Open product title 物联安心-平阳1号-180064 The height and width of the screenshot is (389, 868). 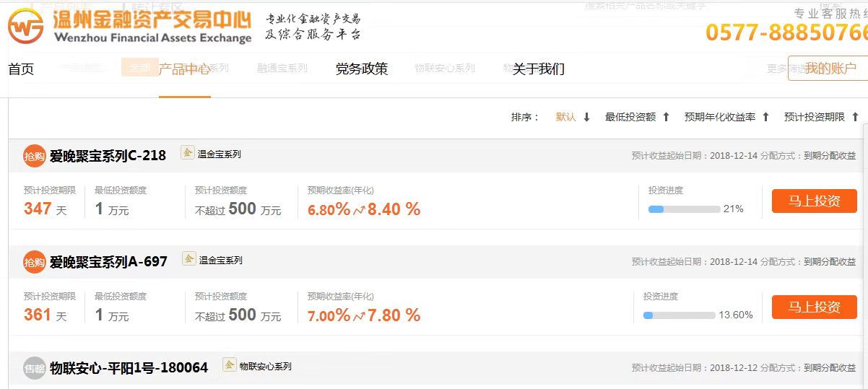129,368
